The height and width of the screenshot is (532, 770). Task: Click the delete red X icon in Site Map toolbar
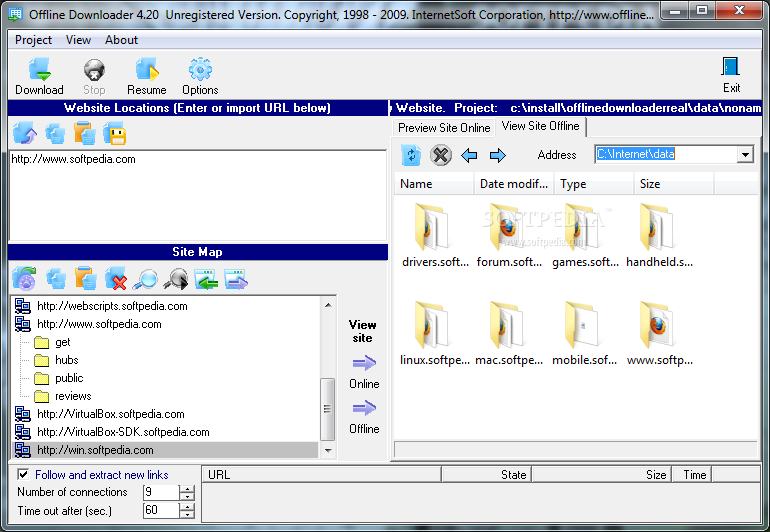pyautogui.click(x=116, y=279)
